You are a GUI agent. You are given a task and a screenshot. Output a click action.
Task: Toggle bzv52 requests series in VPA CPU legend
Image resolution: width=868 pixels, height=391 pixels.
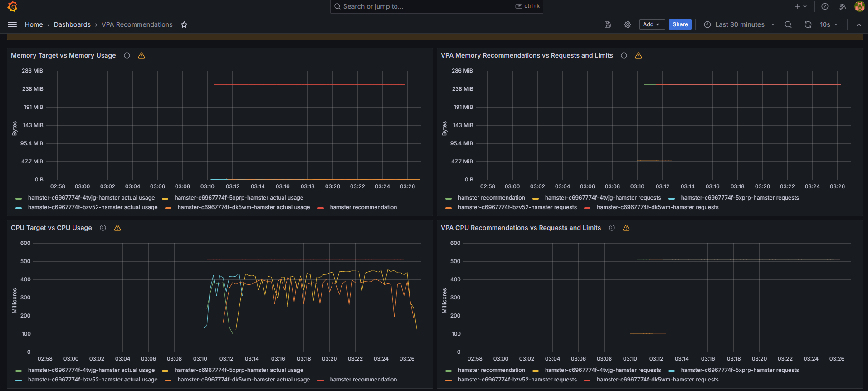[x=517, y=380]
